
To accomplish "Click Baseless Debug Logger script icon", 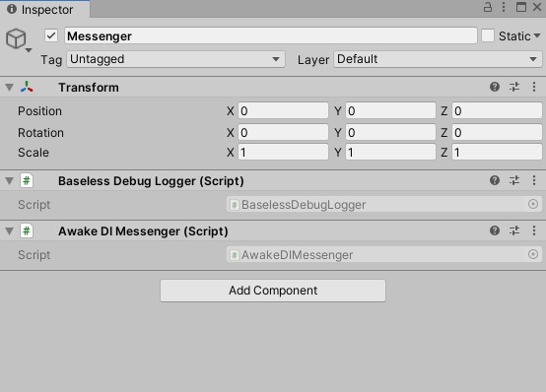I will point(27,180).
